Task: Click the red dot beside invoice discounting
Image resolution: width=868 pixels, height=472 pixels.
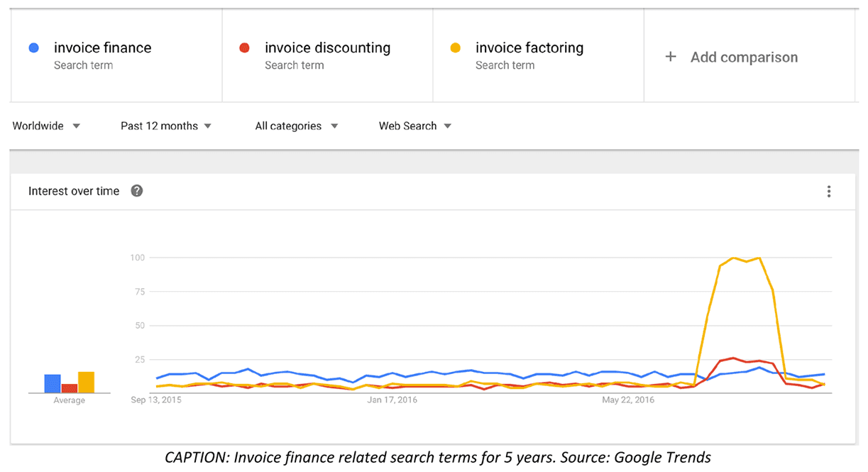Action: (244, 48)
